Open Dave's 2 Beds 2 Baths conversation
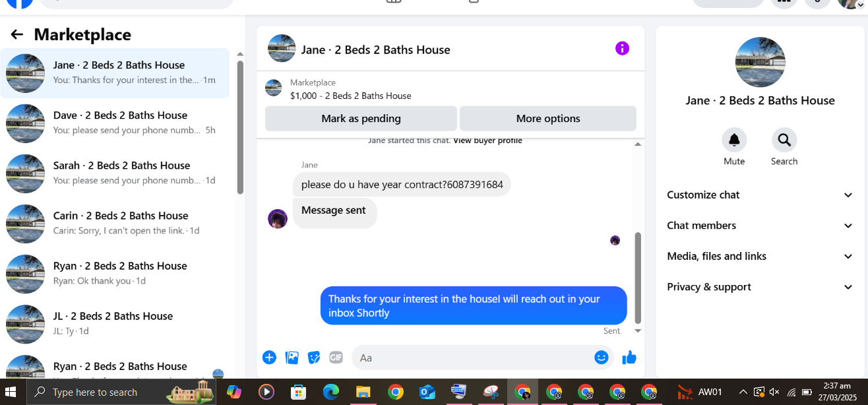 (115, 123)
